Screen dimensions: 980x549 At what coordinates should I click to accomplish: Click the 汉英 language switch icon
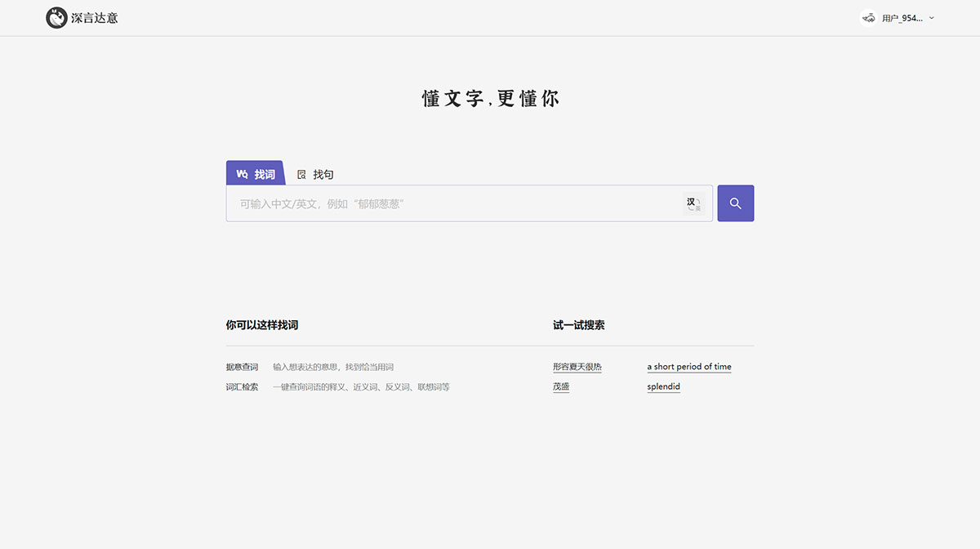tap(693, 203)
